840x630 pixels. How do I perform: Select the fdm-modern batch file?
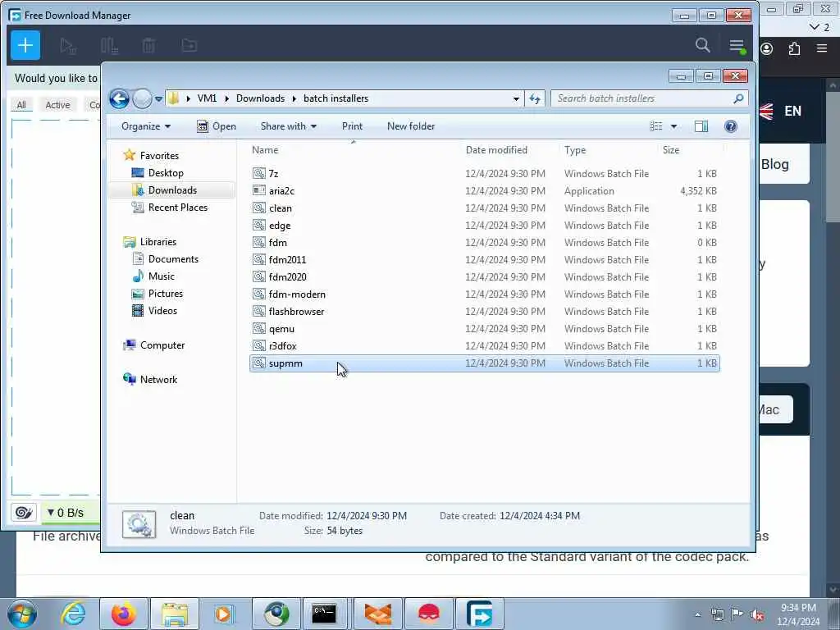(x=485, y=294)
